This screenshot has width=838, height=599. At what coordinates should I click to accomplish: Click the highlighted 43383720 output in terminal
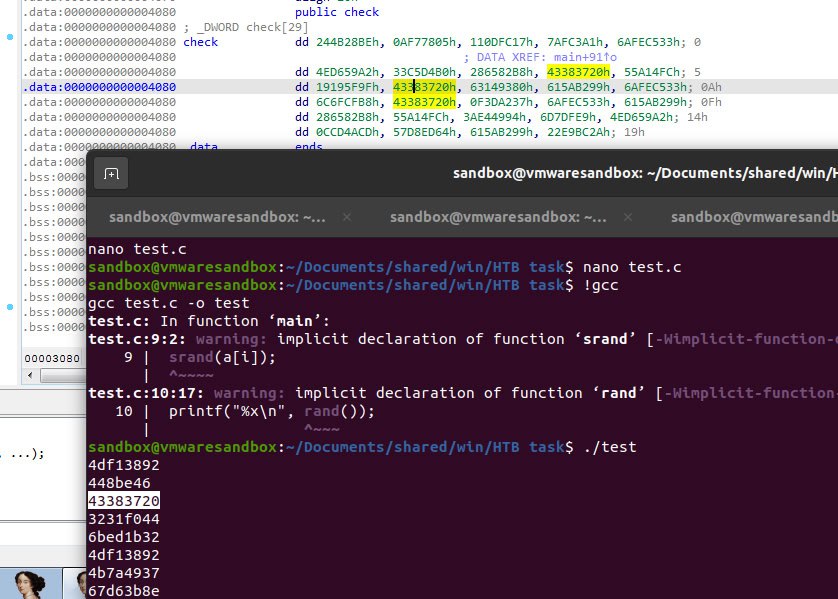click(124, 501)
